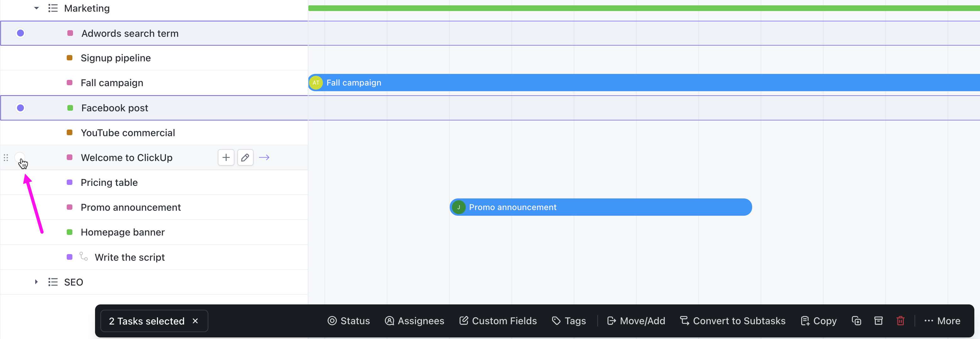Expand the SEO list
The height and width of the screenshot is (339, 980).
tap(36, 282)
